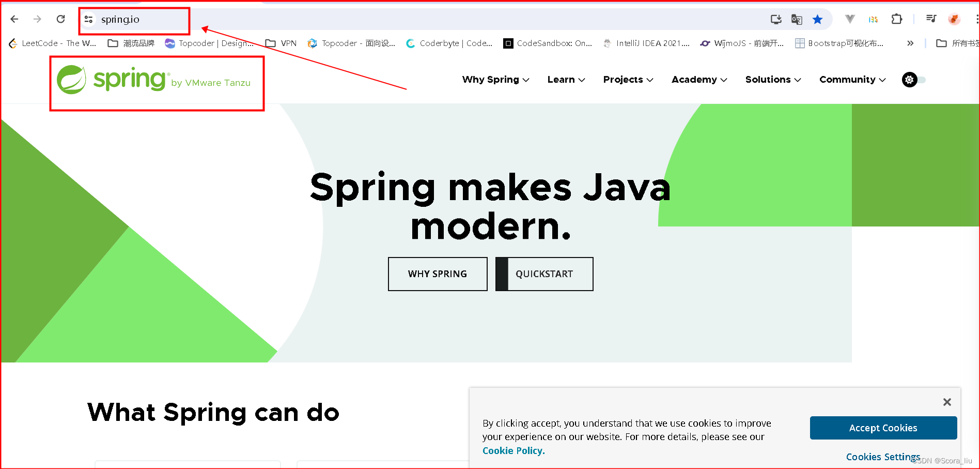Open Coderbyte | Code bookmark
The width and height of the screenshot is (980, 469).
pos(449,43)
